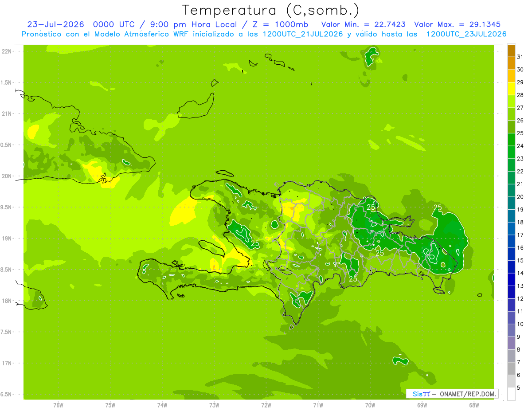Click the dark blue legend band between 12 and 13

coord(511,292)
